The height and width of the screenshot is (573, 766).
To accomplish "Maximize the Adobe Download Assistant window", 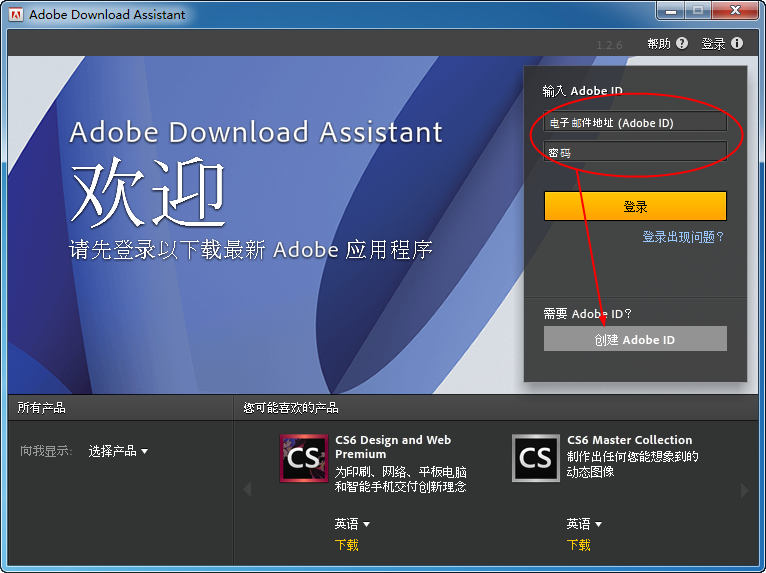I will 697,11.
